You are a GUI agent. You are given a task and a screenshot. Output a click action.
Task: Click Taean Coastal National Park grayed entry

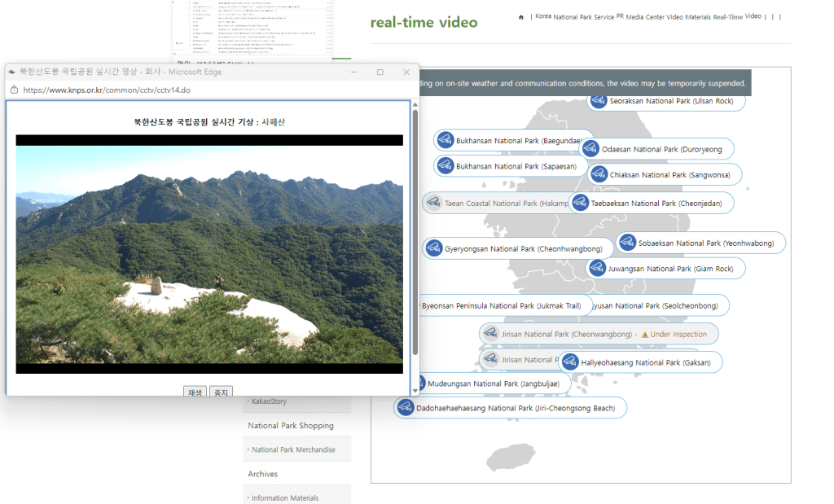pos(496,203)
